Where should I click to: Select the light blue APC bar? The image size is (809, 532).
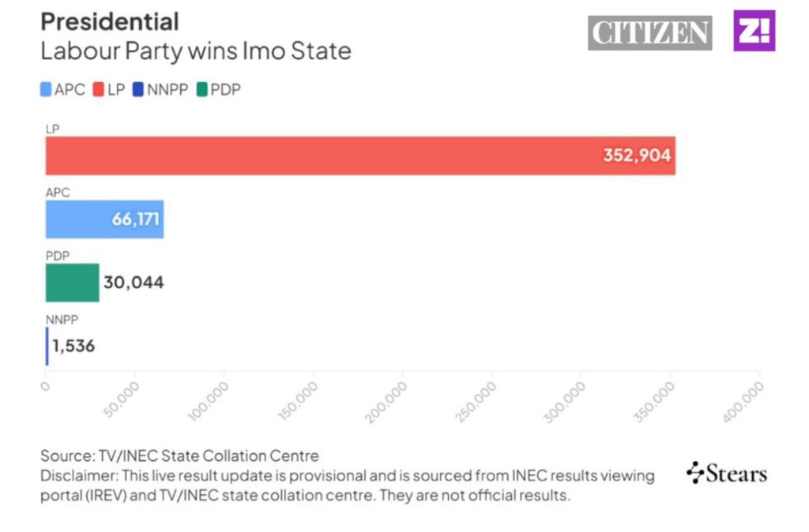(x=79, y=219)
